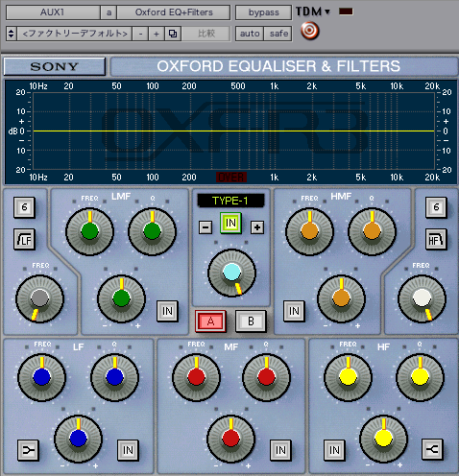Toggle the master EQ IN button
The image size is (459, 476).
(x=230, y=223)
